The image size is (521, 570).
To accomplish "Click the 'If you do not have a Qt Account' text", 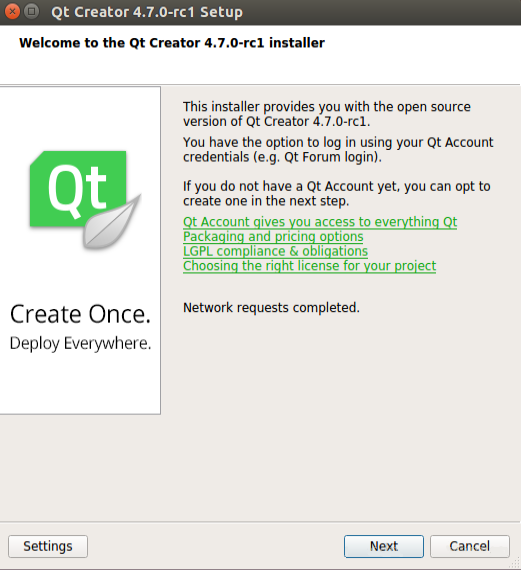I will click(x=337, y=193).
